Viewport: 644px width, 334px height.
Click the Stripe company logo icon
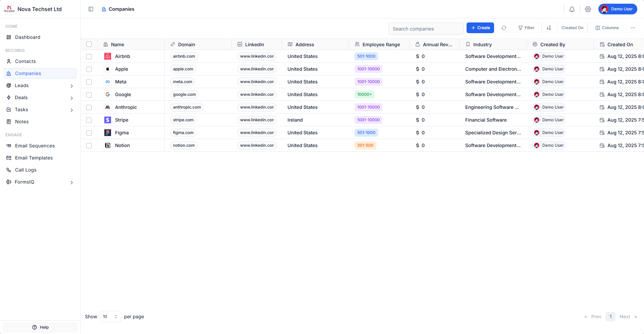pyautogui.click(x=108, y=120)
